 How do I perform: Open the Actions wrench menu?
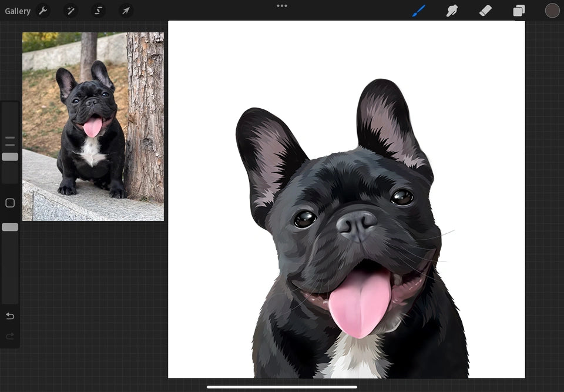pyautogui.click(x=43, y=11)
